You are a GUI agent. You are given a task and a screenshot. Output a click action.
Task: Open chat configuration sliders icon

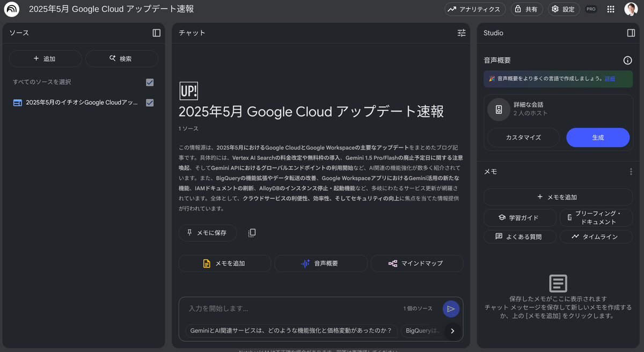click(x=462, y=33)
